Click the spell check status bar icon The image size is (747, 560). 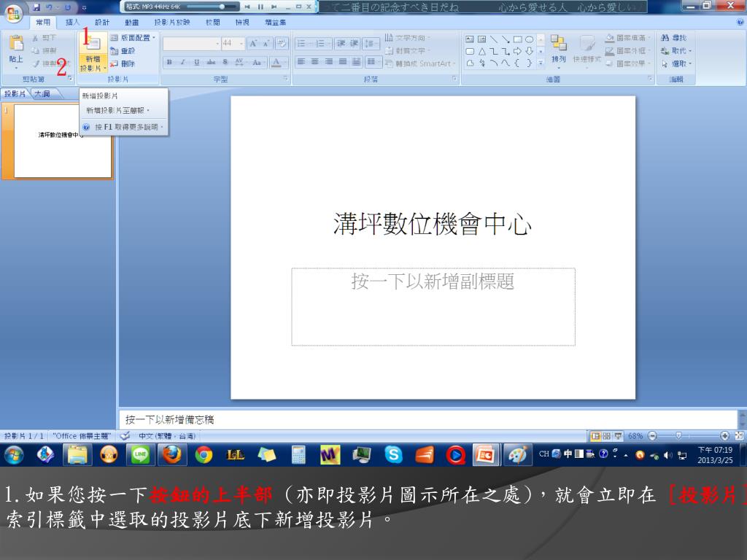click(x=125, y=436)
